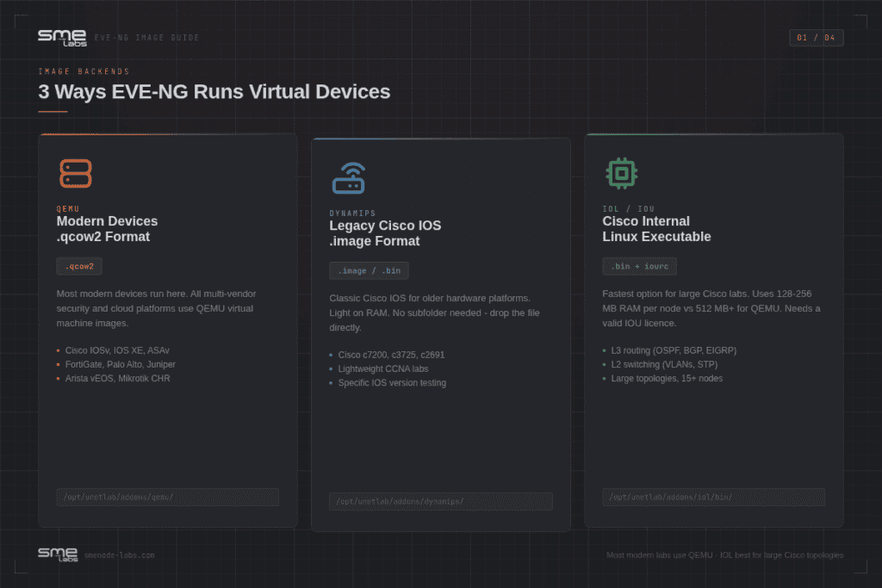Click the "Legacy Cisco IOS .image Format" heading
The width and height of the screenshot is (882, 588).
(x=385, y=233)
